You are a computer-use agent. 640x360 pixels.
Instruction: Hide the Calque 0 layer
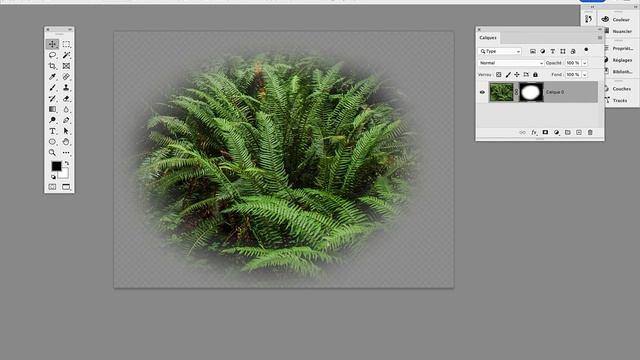(x=482, y=92)
